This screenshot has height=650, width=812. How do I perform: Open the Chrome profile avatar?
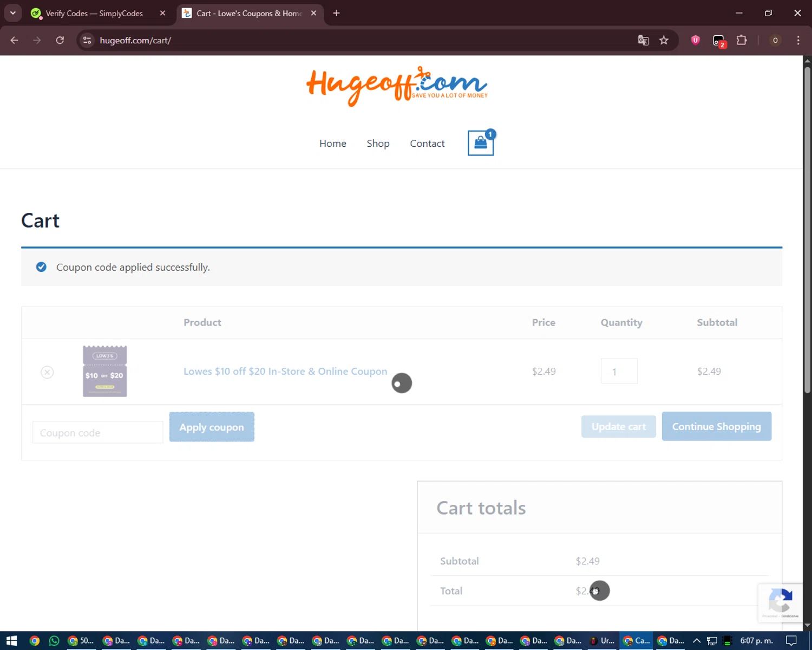(x=775, y=40)
